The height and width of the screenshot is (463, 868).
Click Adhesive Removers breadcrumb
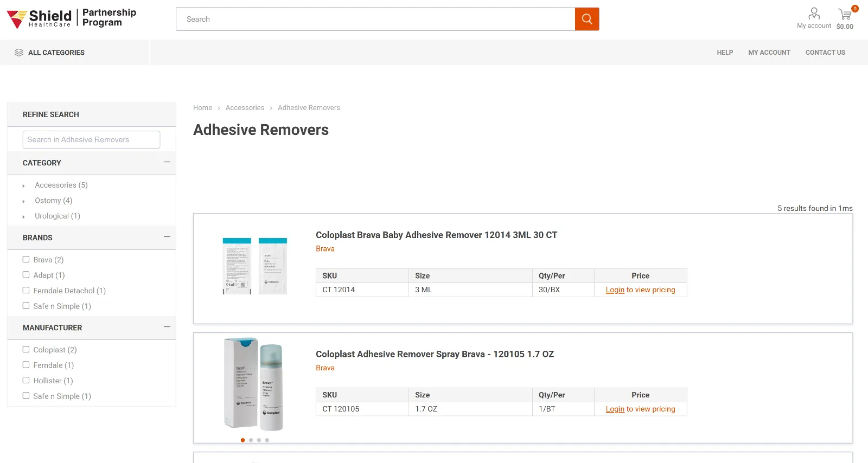point(309,108)
